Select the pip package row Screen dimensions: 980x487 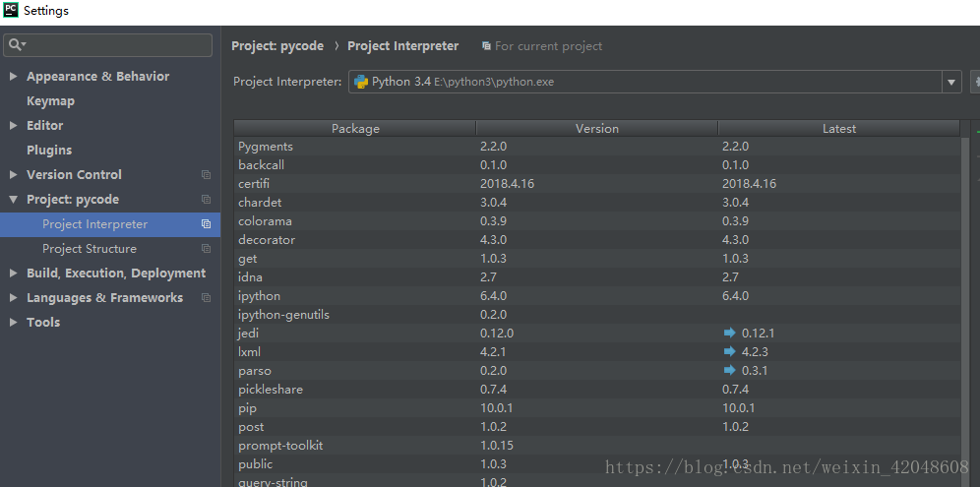click(x=597, y=408)
